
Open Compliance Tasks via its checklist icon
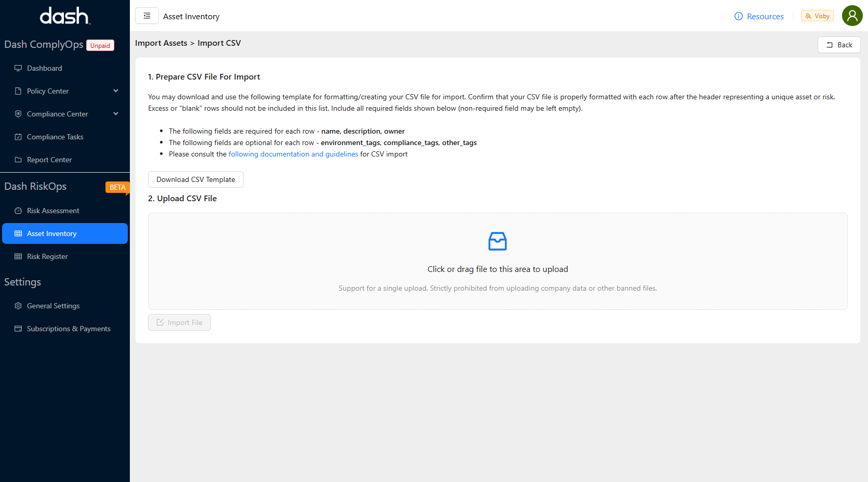tap(19, 137)
